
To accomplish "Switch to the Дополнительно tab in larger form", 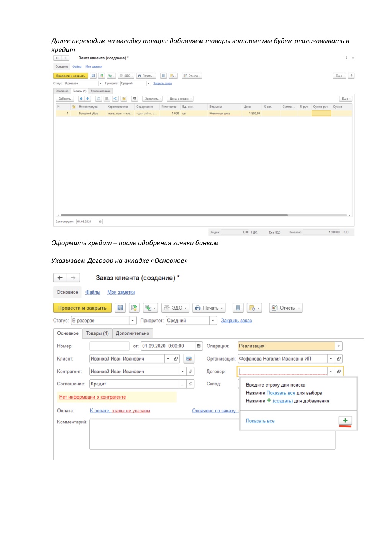I will pos(133,333).
